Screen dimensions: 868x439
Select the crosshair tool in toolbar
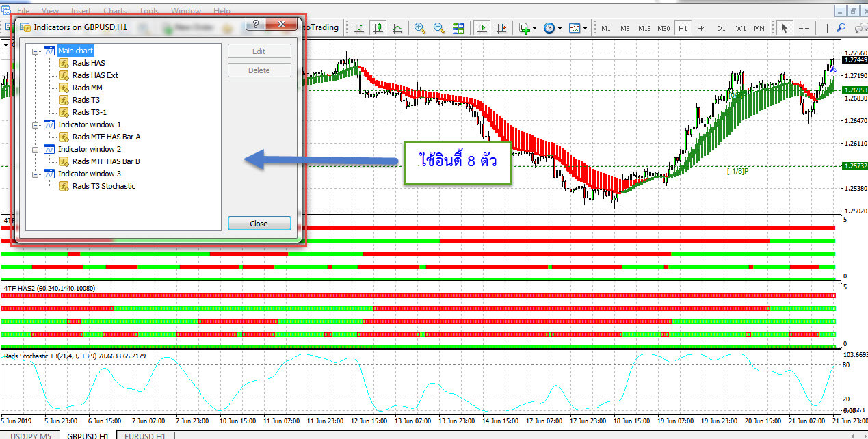(x=804, y=28)
